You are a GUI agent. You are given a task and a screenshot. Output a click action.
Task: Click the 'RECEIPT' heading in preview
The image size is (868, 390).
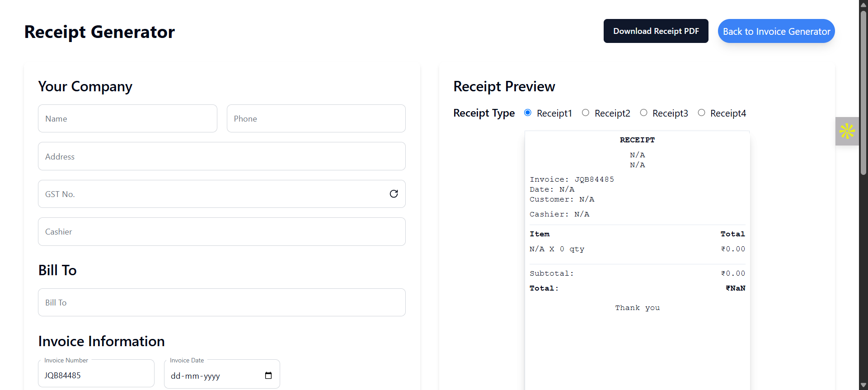(637, 140)
